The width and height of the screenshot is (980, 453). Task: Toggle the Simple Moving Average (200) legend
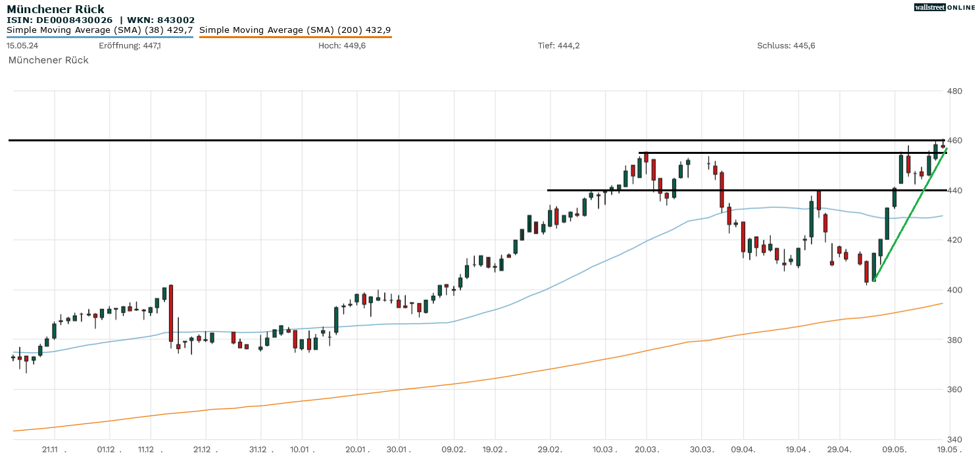pyautogui.click(x=295, y=30)
